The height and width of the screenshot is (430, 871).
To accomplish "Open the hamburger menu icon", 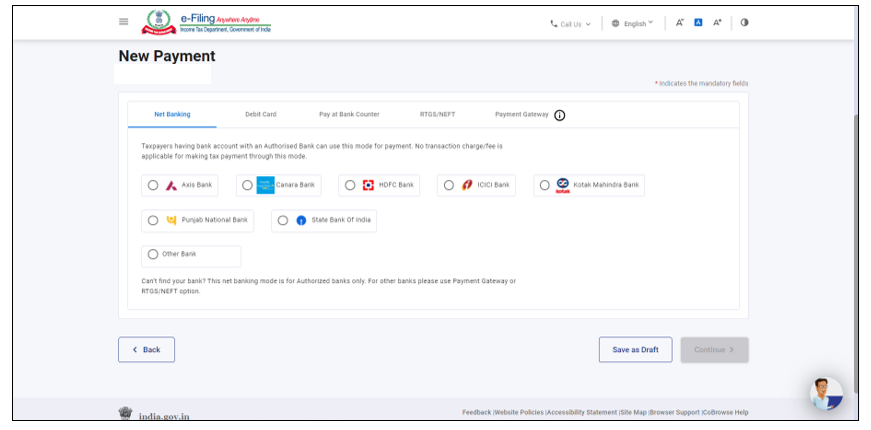I will (123, 22).
